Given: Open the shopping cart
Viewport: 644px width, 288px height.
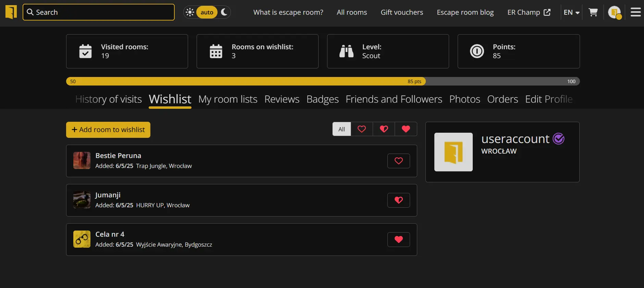Looking at the screenshot, I should [593, 12].
